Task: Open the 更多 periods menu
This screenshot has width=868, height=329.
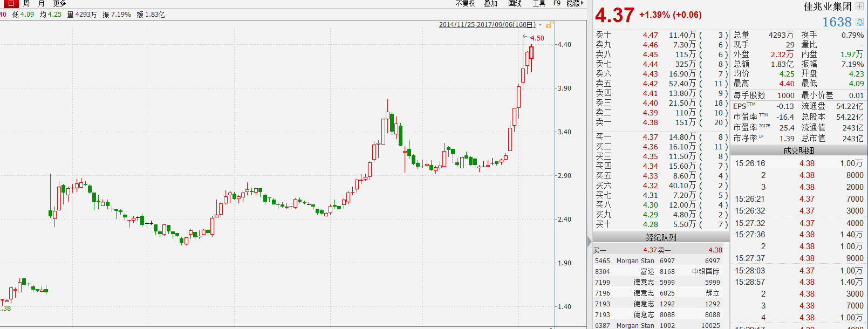Action: [x=59, y=3]
